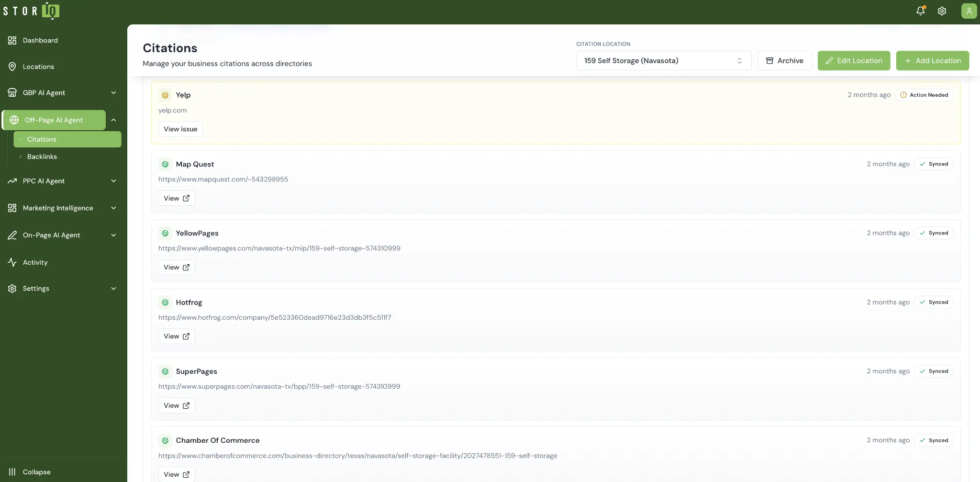Click the GBP AI Agent storefront icon
Viewport: 980px width, 482px height.
pyautogui.click(x=12, y=93)
